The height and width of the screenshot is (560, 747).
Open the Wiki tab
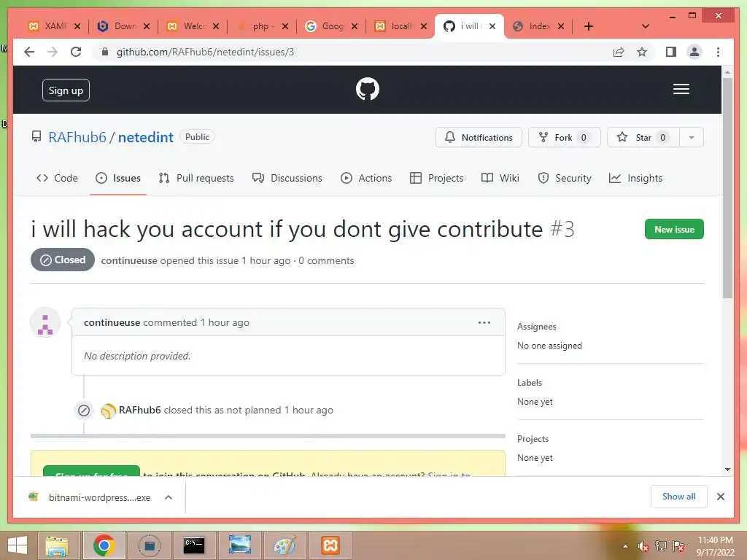click(500, 178)
